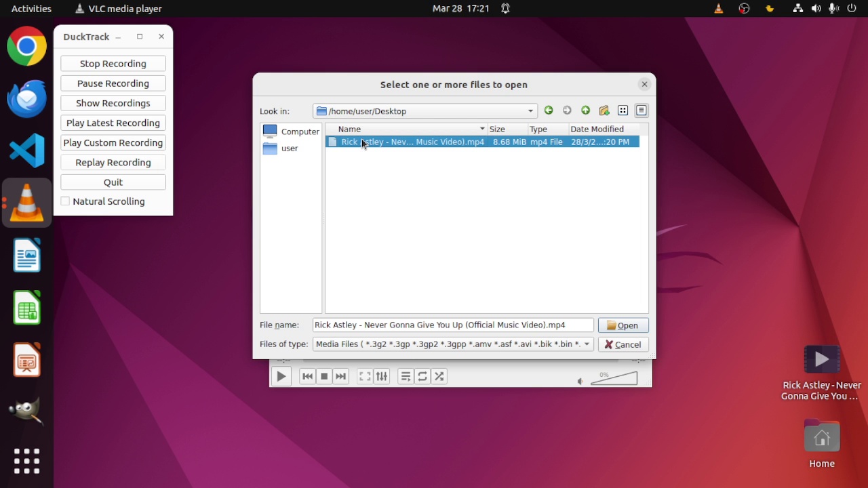Toggle VLC loop mode button
Screen dimensions: 868x488
422,376
